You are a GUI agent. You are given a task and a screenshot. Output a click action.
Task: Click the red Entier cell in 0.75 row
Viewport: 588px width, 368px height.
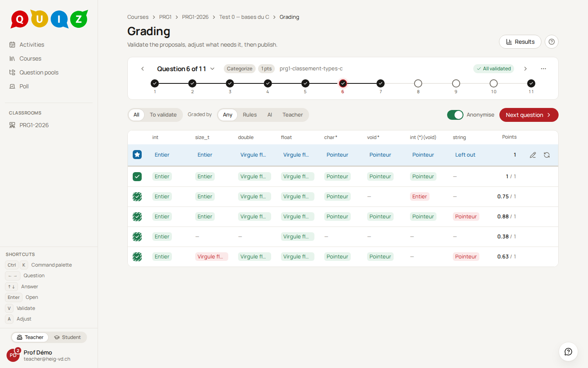click(x=420, y=197)
